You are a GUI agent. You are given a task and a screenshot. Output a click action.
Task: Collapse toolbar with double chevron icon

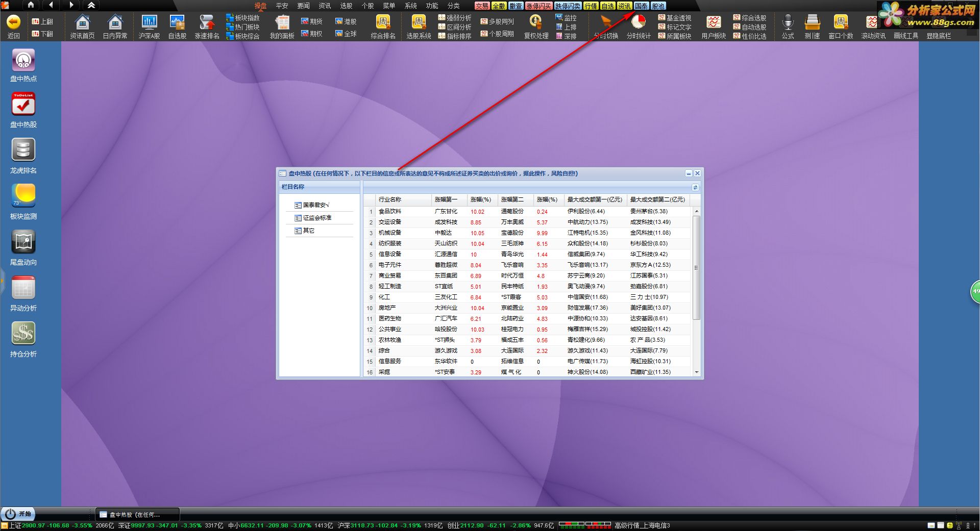coord(91,5)
